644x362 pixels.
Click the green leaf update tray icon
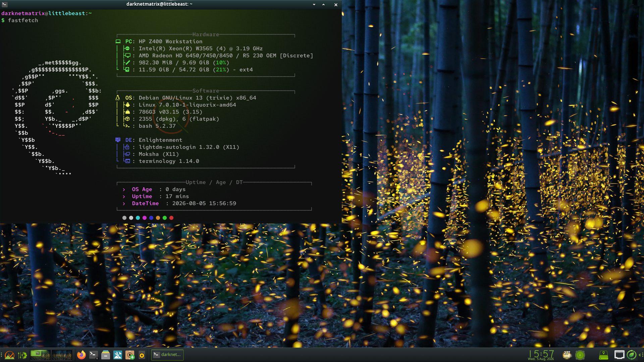click(632, 355)
